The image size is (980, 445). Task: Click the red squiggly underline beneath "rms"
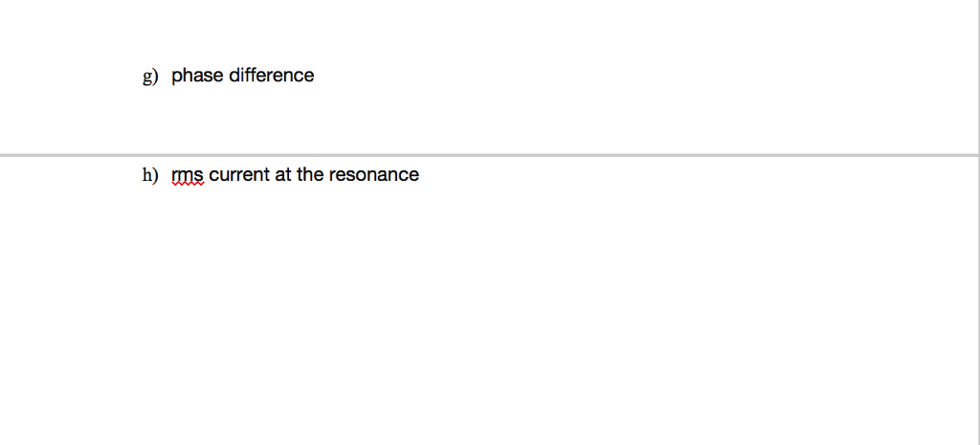(x=188, y=185)
